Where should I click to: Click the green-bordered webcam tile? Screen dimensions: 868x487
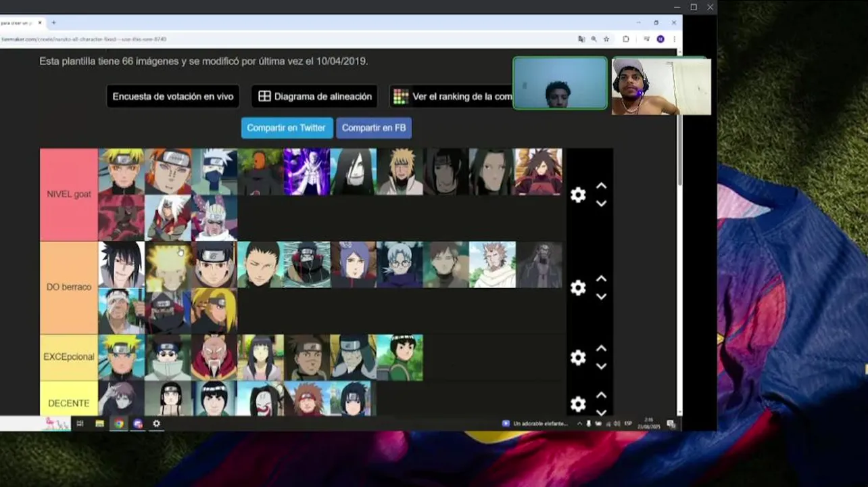(x=560, y=83)
